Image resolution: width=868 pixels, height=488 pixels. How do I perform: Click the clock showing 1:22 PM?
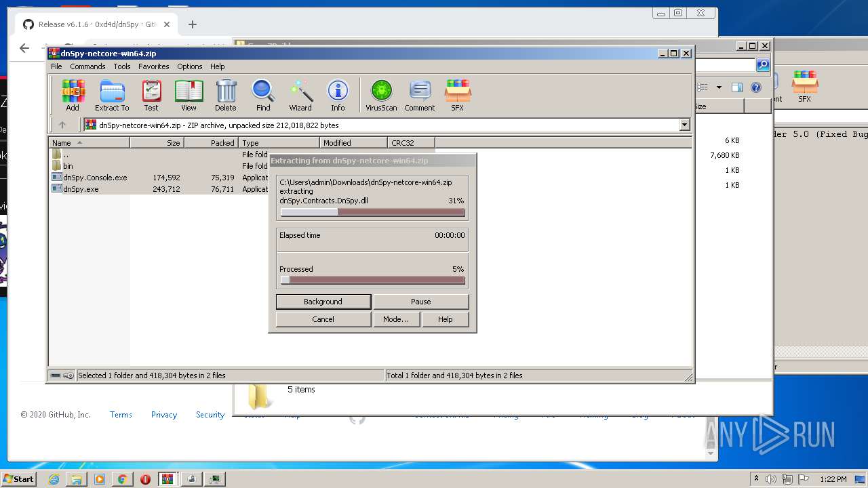833,479
